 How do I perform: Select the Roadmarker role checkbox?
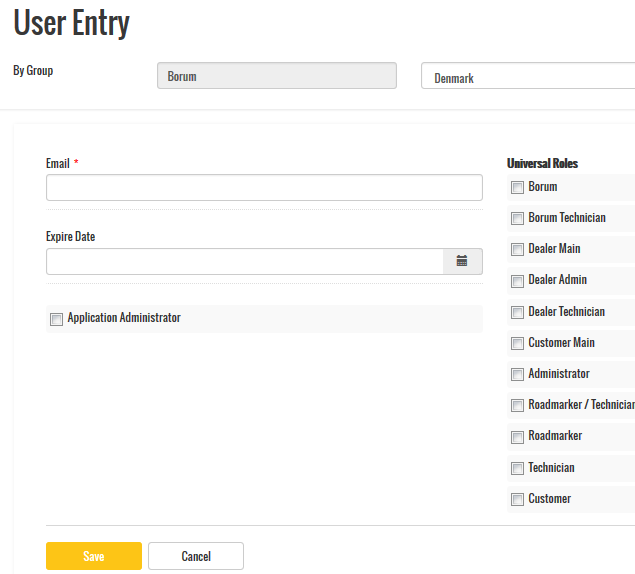(517, 437)
